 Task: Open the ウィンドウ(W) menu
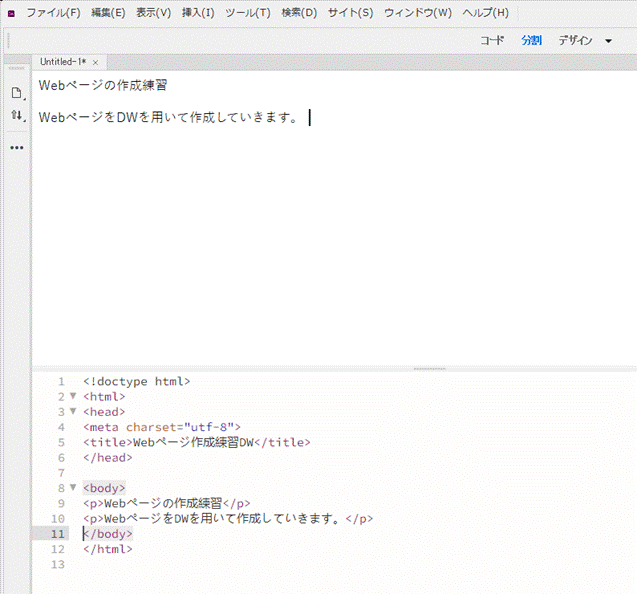(417, 13)
